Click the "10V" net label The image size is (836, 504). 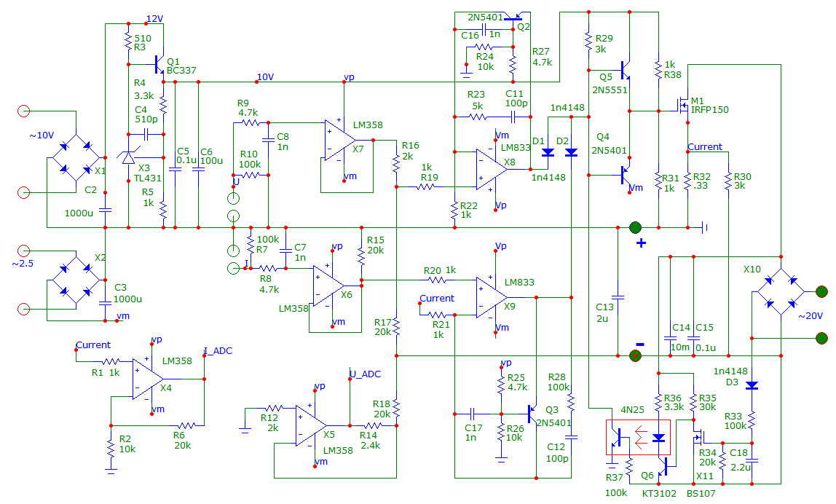266,76
